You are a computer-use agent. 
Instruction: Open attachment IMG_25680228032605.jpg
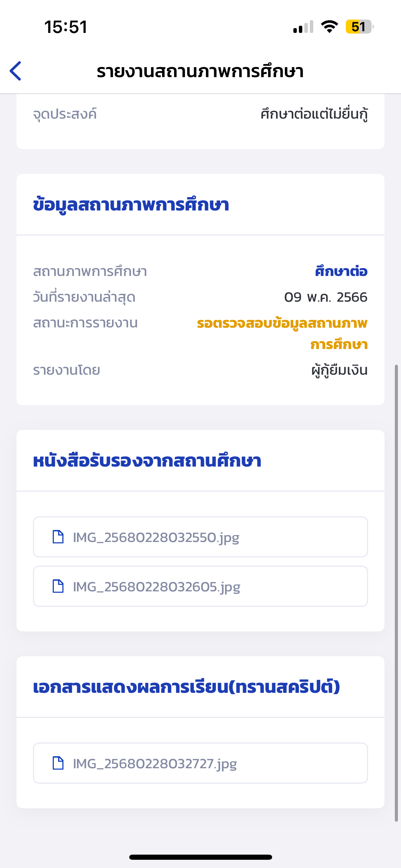200,586
